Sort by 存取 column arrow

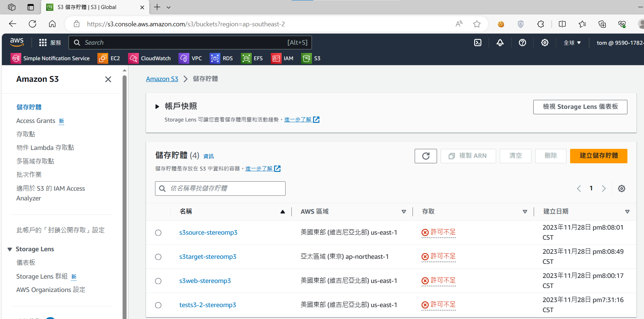tap(525, 212)
